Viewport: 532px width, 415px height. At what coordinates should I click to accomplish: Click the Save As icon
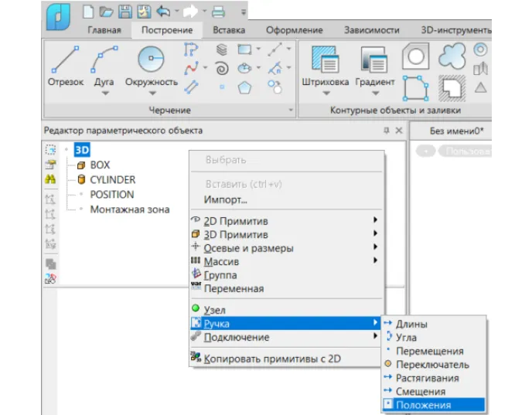click(x=144, y=12)
